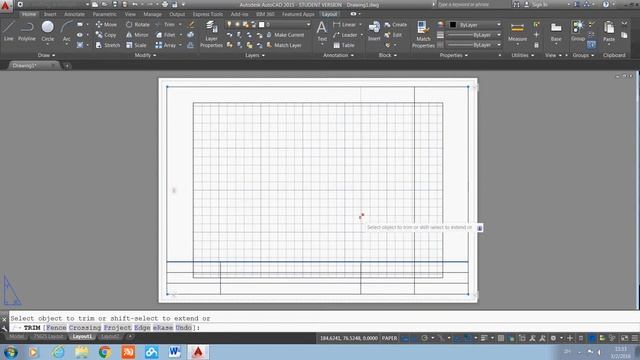
Task: Open the Home ribbon tab
Action: click(x=29, y=14)
